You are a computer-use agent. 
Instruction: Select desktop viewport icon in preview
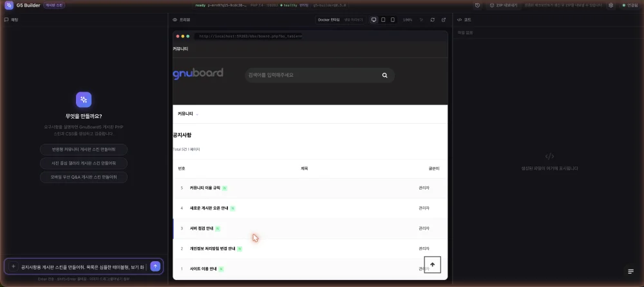tap(374, 20)
